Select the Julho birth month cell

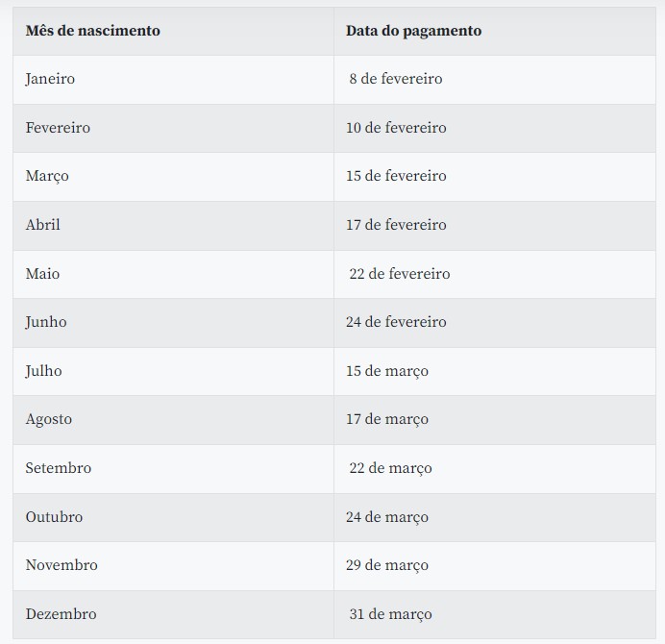point(43,371)
